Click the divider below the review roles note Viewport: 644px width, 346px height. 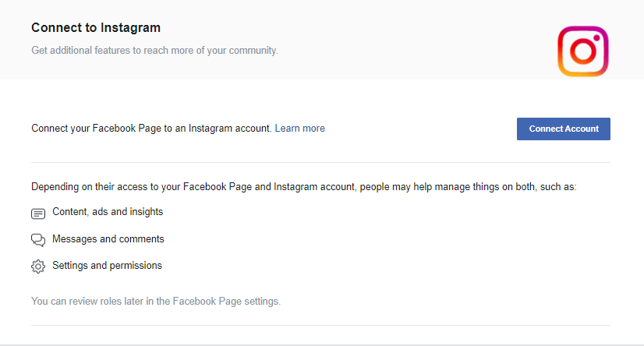pyautogui.click(x=320, y=325)
